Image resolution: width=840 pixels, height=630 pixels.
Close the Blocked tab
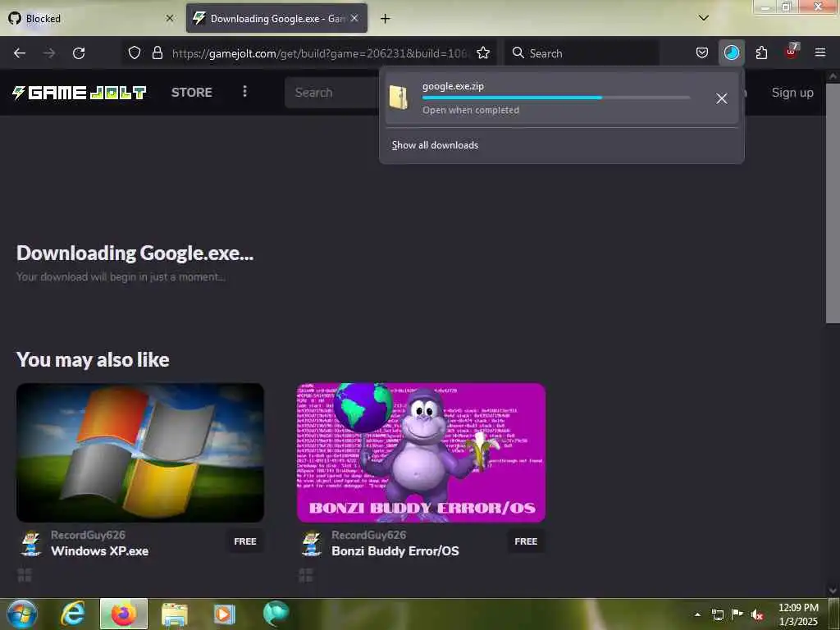tap(170, 18)
